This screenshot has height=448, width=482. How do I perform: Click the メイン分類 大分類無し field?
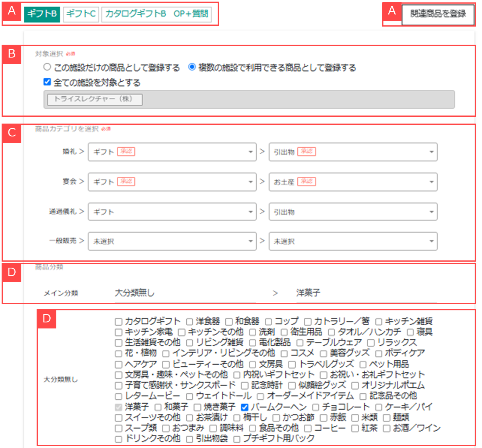click(185, 293)
